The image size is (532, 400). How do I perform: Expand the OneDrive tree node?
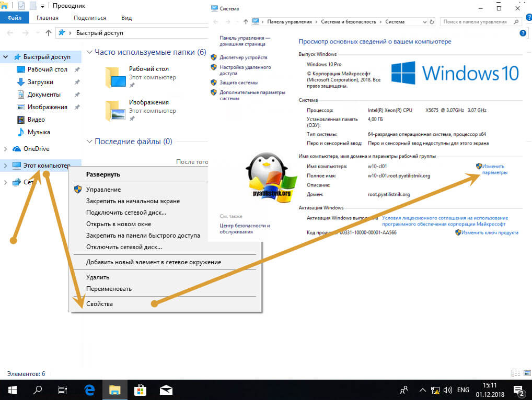[5, 149]
